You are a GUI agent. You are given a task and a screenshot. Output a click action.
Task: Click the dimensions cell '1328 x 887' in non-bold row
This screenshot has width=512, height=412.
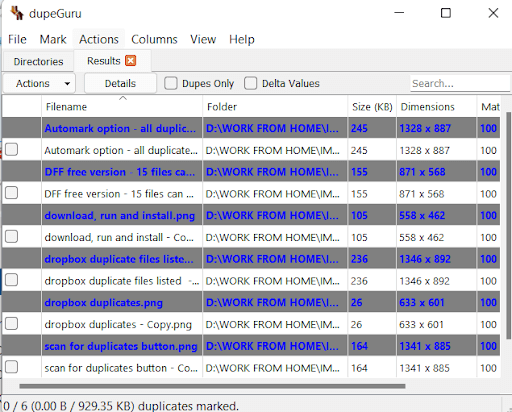425,150
